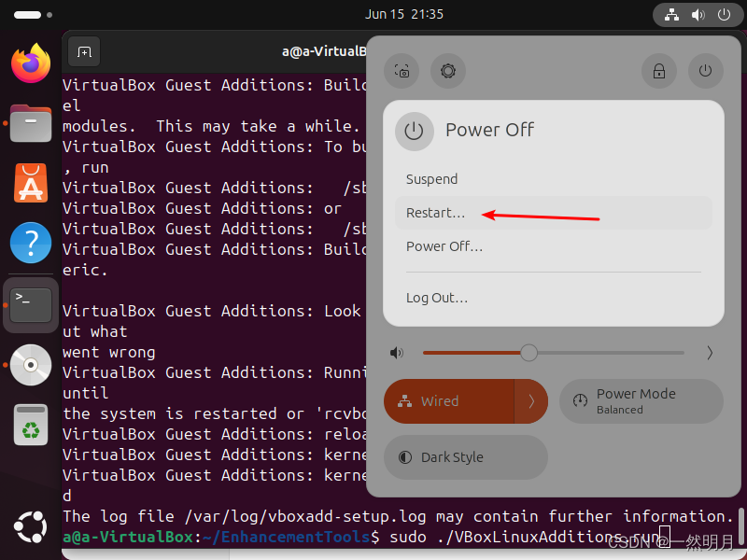Open Settings gear in quick settings
747x560 pixels.
pyautogui.click(x=448, y=71)
